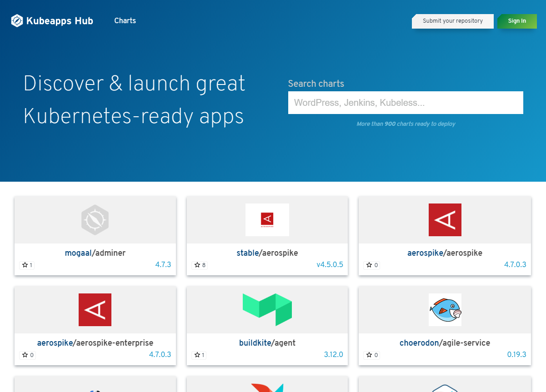Click the green Sign In button
The image size is (546, 392).
[517, 21]
